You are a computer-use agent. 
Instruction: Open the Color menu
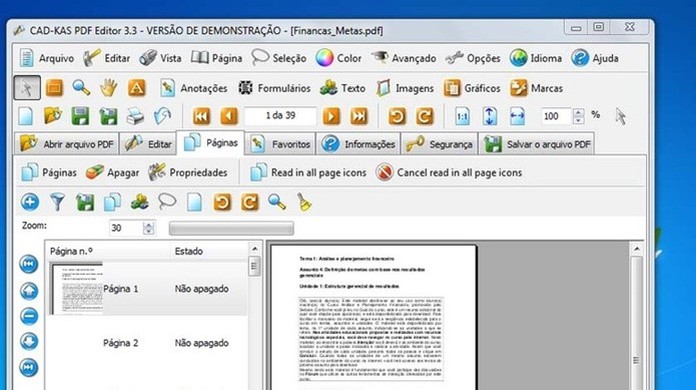pyautogui.click(x=339, y=58)
